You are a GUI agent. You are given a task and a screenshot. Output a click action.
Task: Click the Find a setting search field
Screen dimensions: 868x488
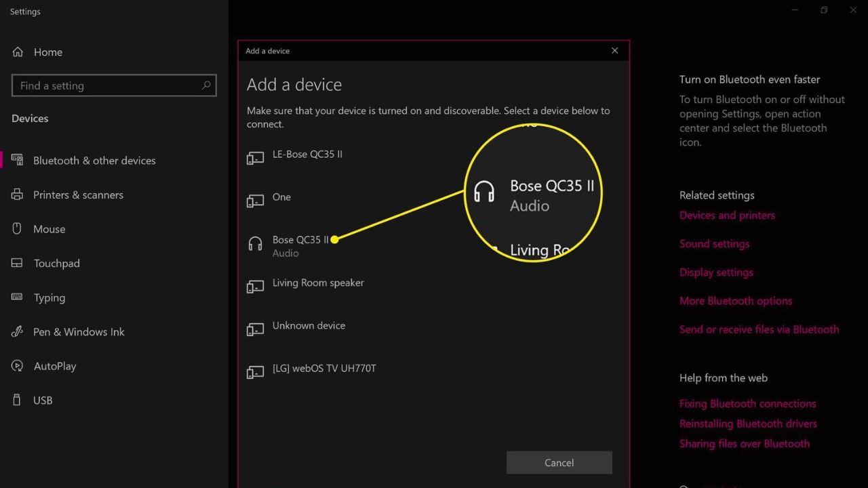[114, 85]
